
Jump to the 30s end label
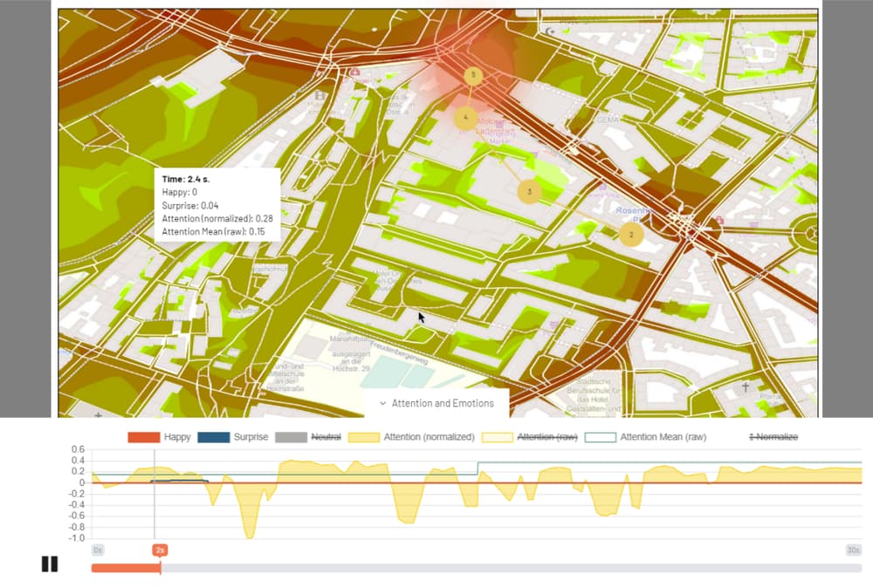pos(853,550)
